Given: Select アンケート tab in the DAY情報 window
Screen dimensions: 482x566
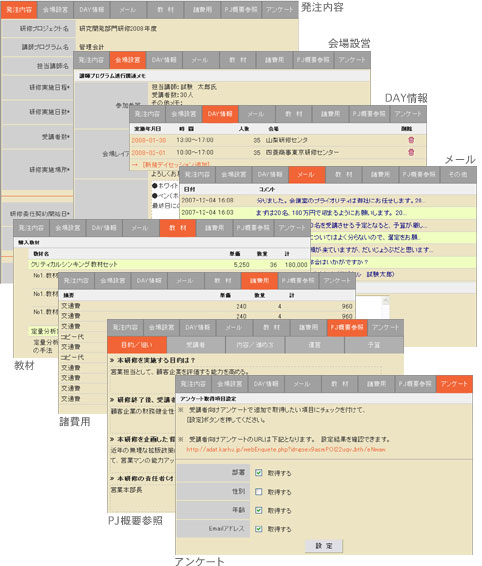Looking at the screenshot, I should (x=408, y=114).
